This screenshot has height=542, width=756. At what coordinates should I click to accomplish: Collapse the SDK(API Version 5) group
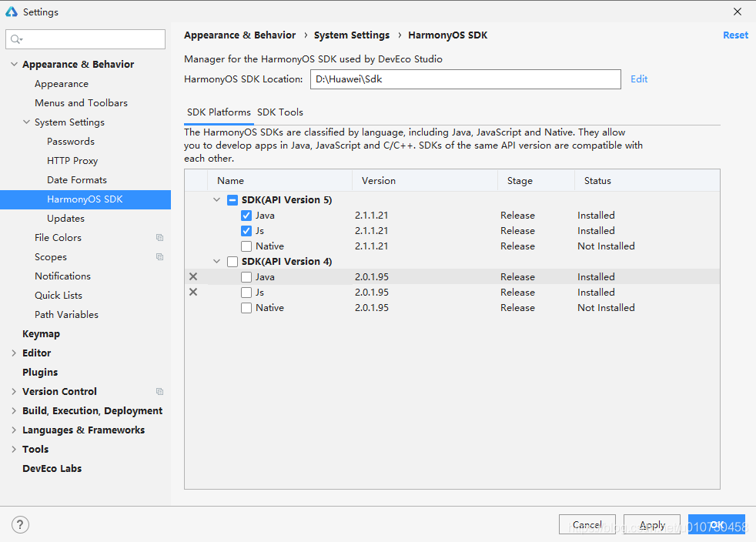point(217,199)
